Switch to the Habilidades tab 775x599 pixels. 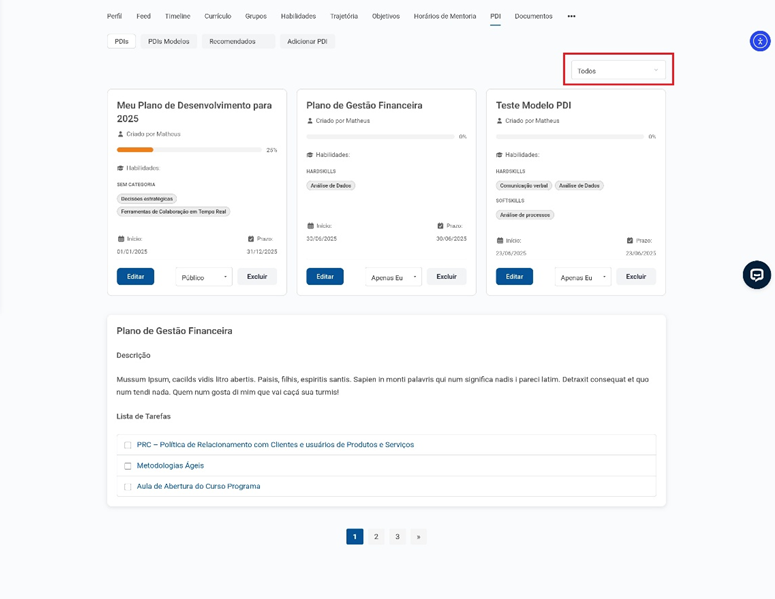point(298,16)
